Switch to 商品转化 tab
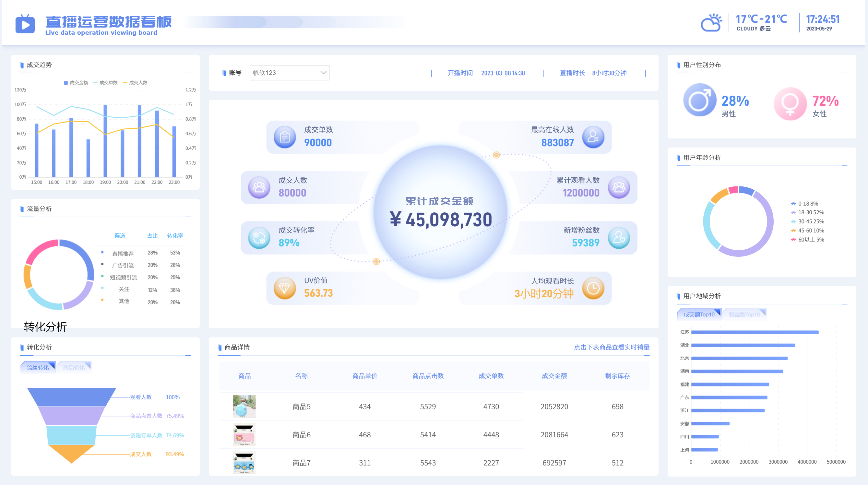 74,367
